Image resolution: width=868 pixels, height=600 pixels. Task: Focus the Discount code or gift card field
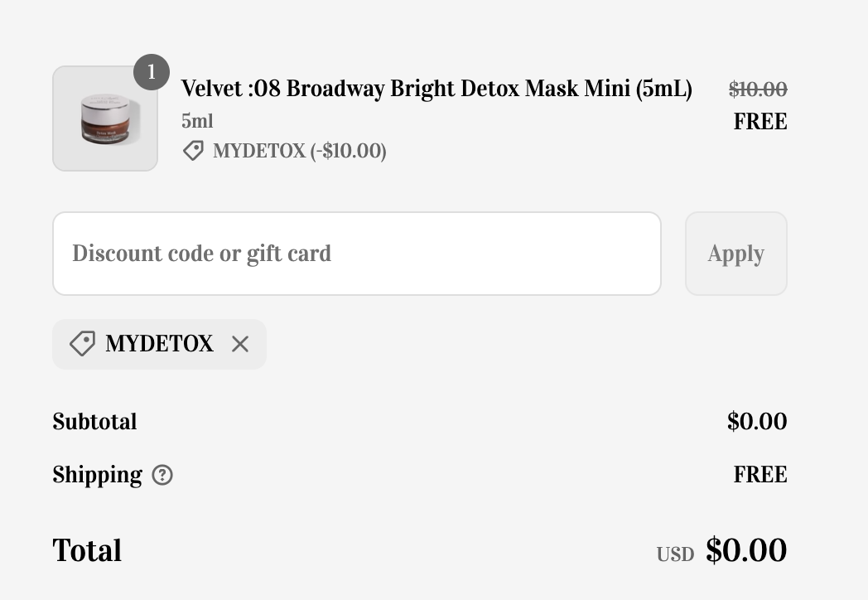(356, 254)
